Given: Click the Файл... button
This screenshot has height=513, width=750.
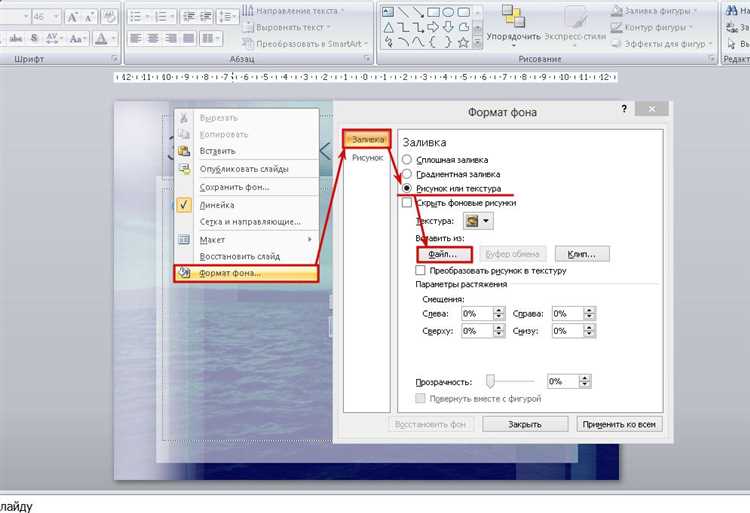Looking at the screenshot, I should tap(444, 254).
